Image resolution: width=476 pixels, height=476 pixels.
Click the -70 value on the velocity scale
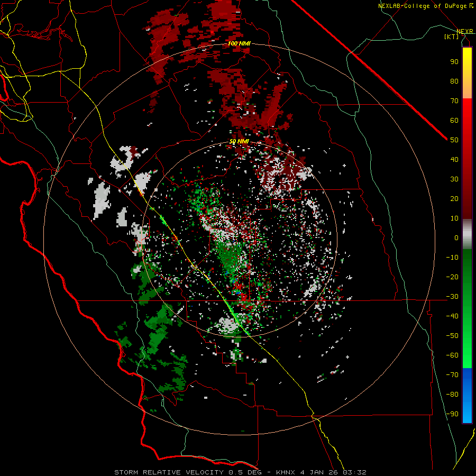(x=452, y=374)
